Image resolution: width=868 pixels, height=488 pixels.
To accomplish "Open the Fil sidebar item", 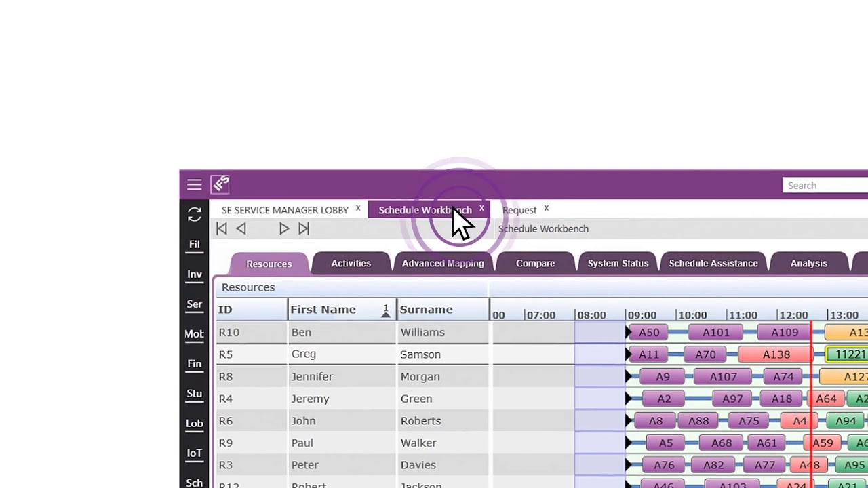I will pos(195,244).
